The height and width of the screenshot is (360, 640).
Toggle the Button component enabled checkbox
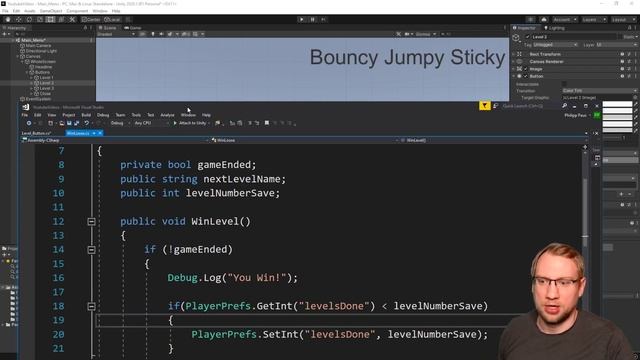(526, 76)
